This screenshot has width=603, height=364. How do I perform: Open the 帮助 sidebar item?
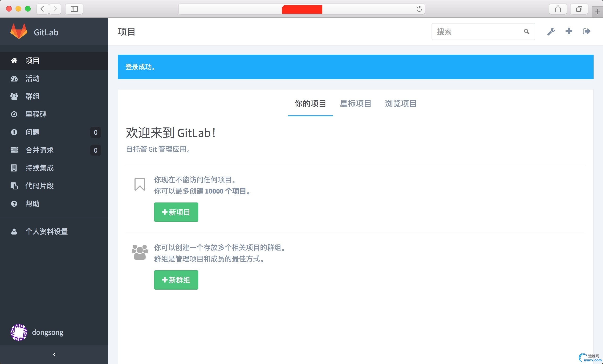[x=54, y=204]
